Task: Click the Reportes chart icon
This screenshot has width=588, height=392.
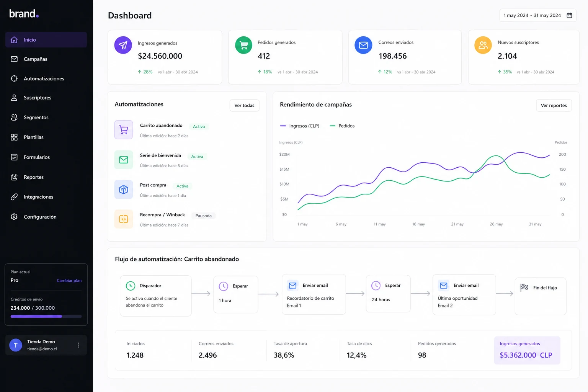Action: coord(14,177)
